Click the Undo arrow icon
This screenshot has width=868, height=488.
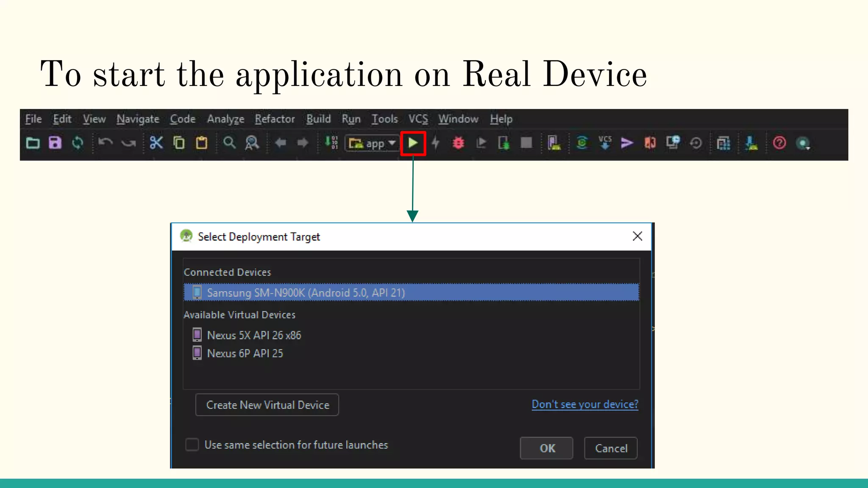[x=105, y=143]
